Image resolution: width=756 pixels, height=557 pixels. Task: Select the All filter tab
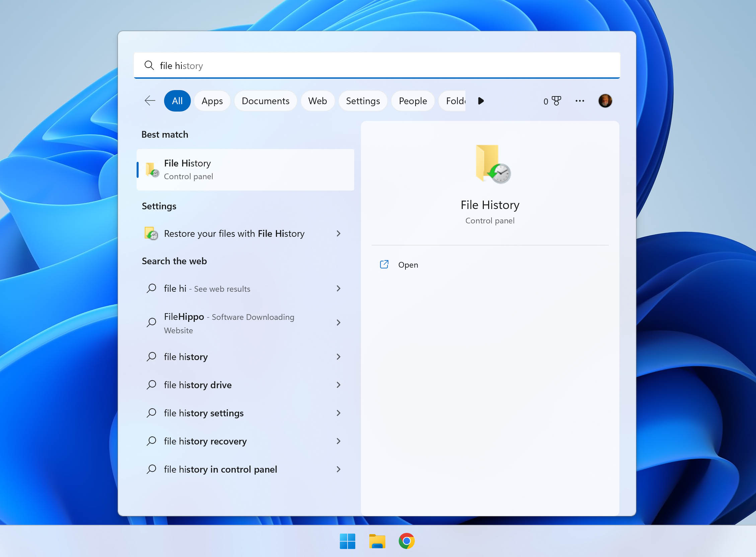[177, 100]
